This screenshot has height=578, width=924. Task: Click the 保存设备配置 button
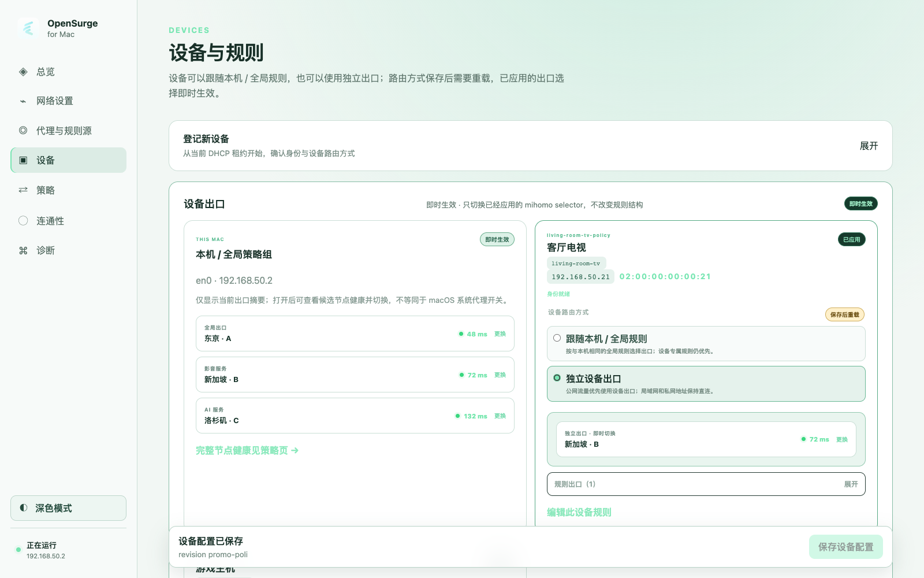[x=845, y=547]
